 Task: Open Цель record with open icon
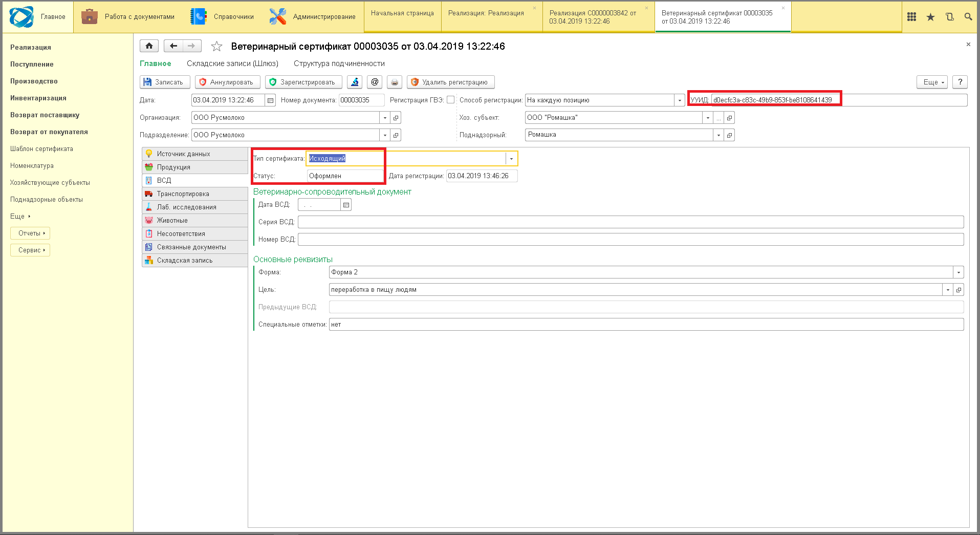[x=959, y=290]
